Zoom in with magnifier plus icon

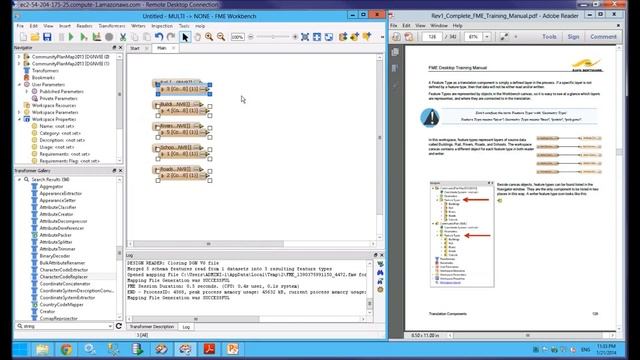pyautogui.click(x=209, y=37)
